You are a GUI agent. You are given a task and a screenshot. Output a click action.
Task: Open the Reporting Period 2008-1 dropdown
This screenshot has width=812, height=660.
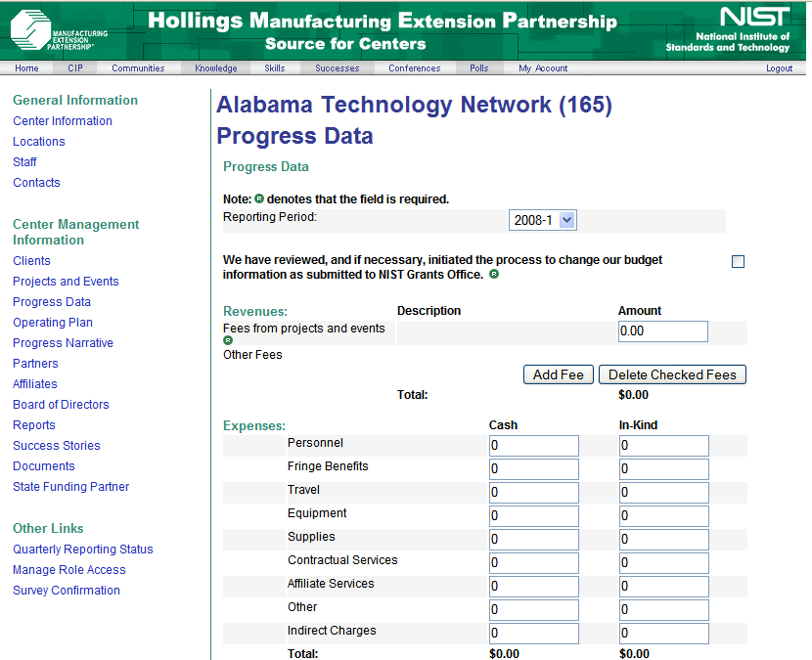click(543, 220)
